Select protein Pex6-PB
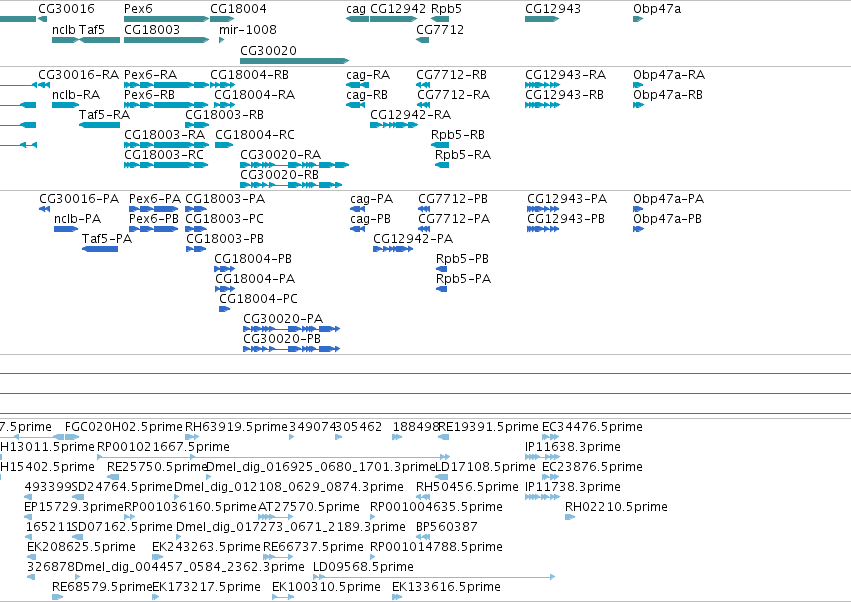 pos(154,229)
